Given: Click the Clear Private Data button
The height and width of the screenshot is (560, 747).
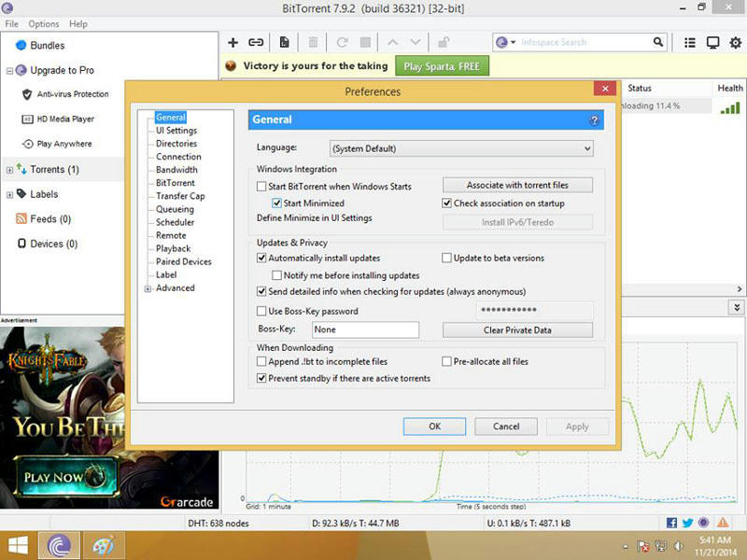Looking at the screenshot, I should point(517,330).
